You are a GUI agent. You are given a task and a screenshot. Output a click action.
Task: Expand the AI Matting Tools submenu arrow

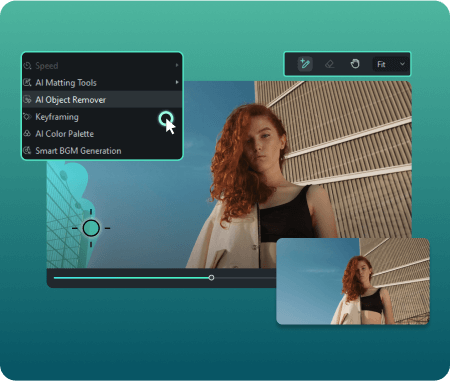[177, 82]
